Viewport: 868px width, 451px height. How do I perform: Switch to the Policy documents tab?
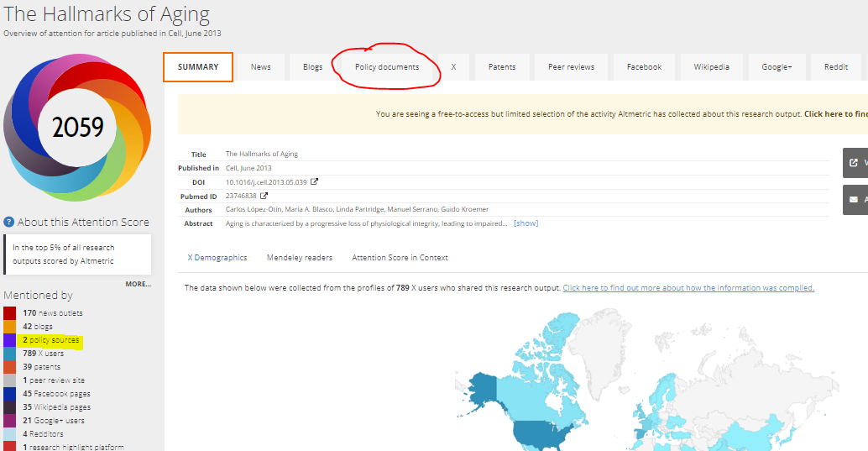(386, 67)
